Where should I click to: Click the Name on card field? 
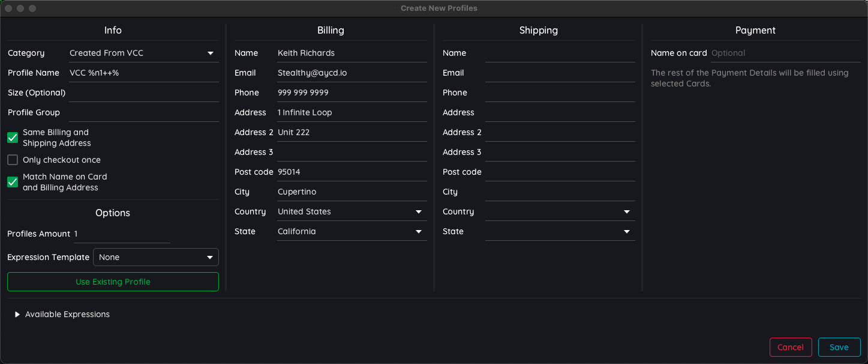785,53
